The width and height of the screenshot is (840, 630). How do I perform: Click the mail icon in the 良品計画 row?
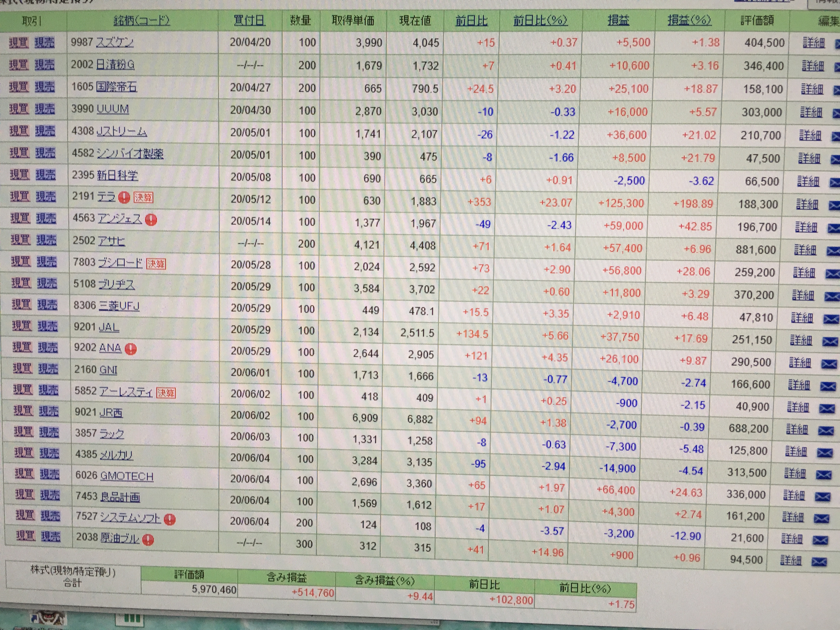(x=822, y=518)
